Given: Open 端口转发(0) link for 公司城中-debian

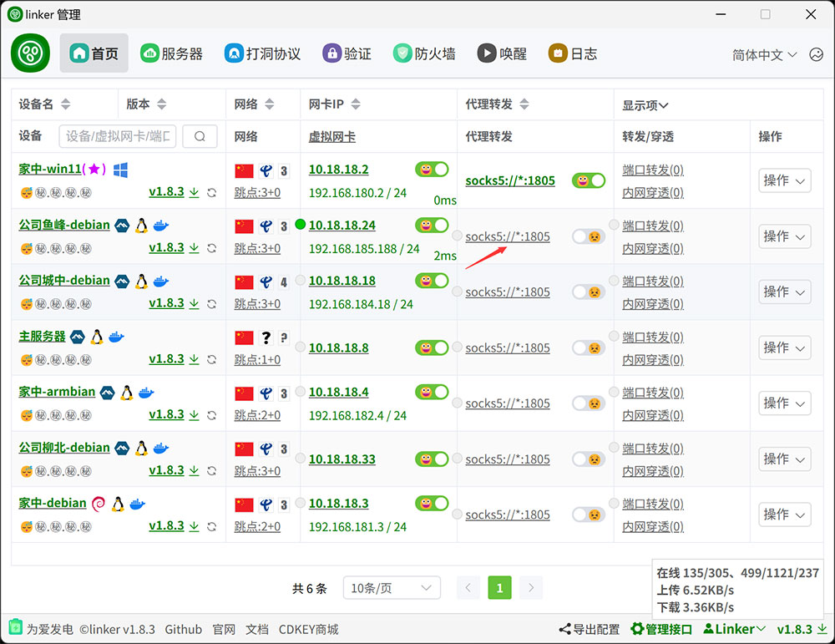Looking at the screenshot, I should pos(652,281).
